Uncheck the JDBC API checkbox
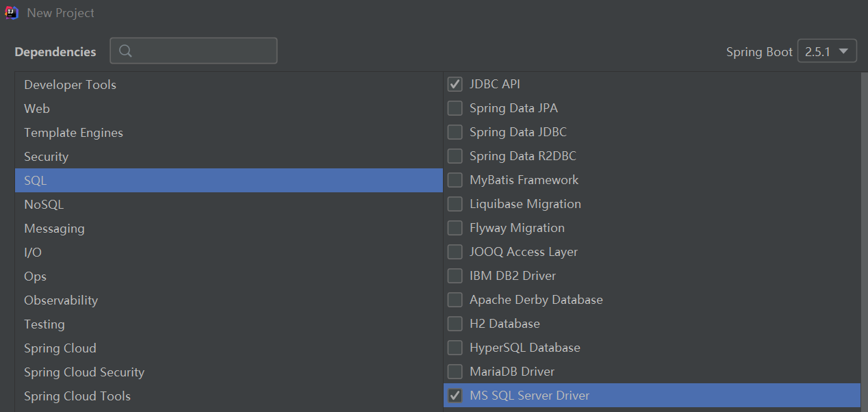 pyautogui.click(x=455, y=84)
